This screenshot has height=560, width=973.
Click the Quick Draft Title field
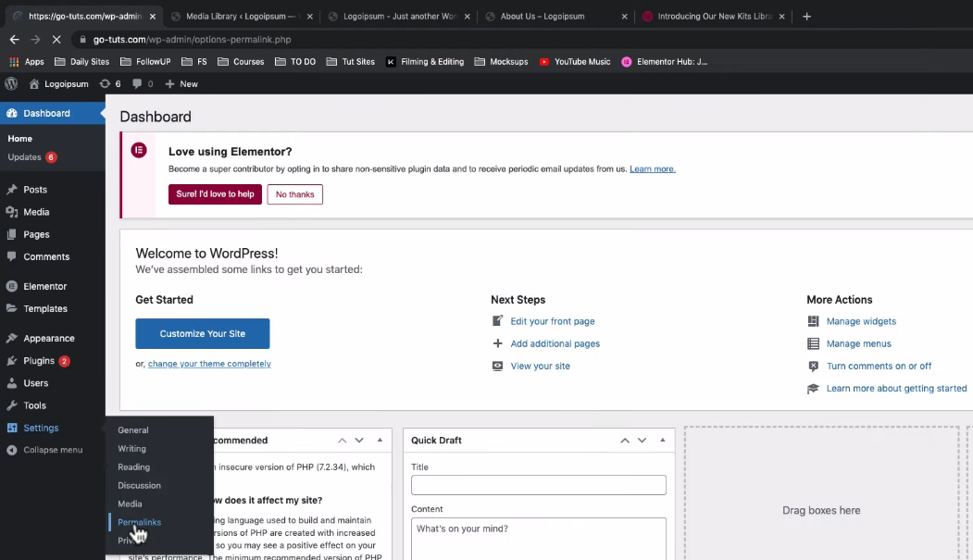click(539, 485)
